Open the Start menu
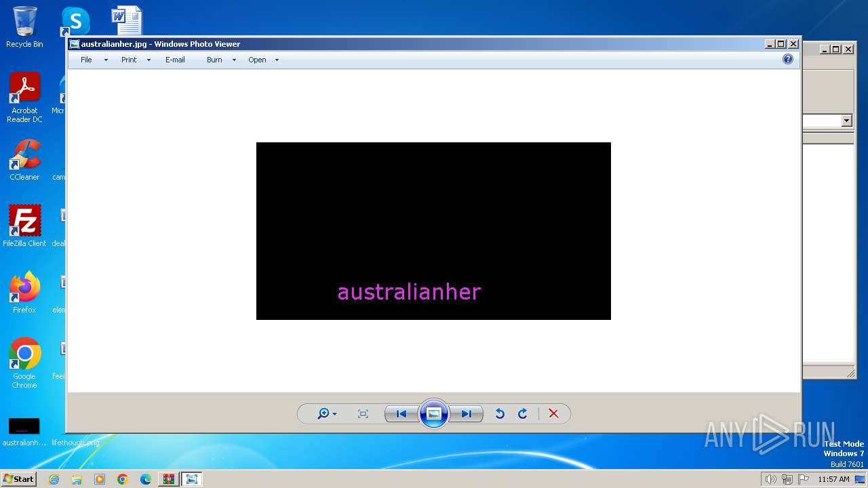868x488 pixels. [x=19, y=479]
